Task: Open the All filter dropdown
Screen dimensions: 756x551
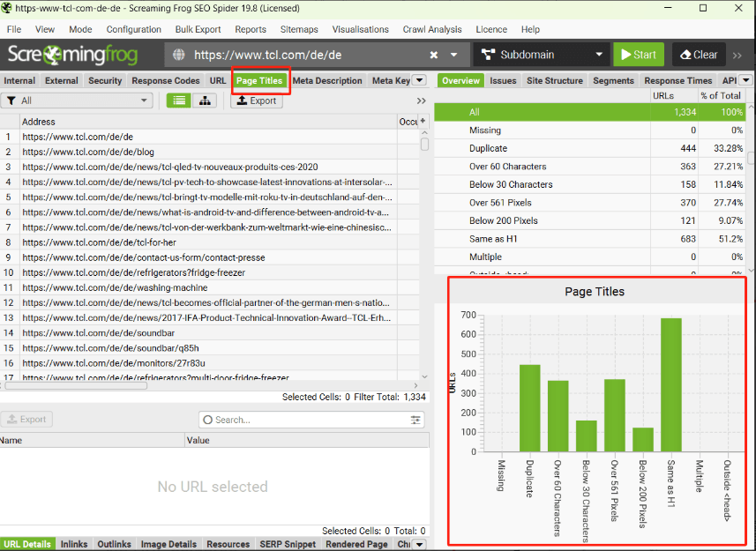Action: (x=77, y=101)
